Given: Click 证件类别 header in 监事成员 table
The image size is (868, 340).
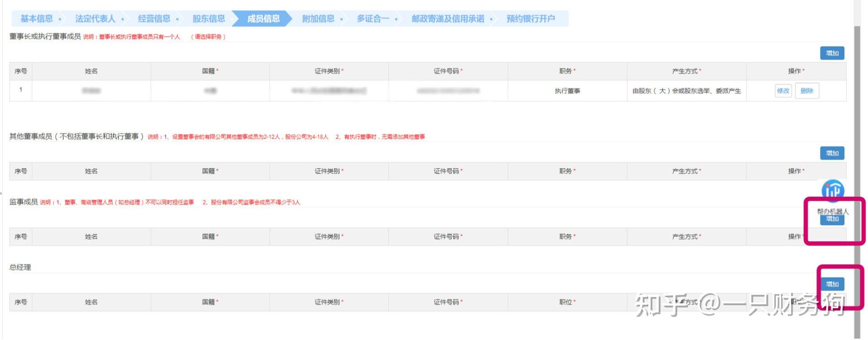Looking at the screenshot, I should (329, 236).
